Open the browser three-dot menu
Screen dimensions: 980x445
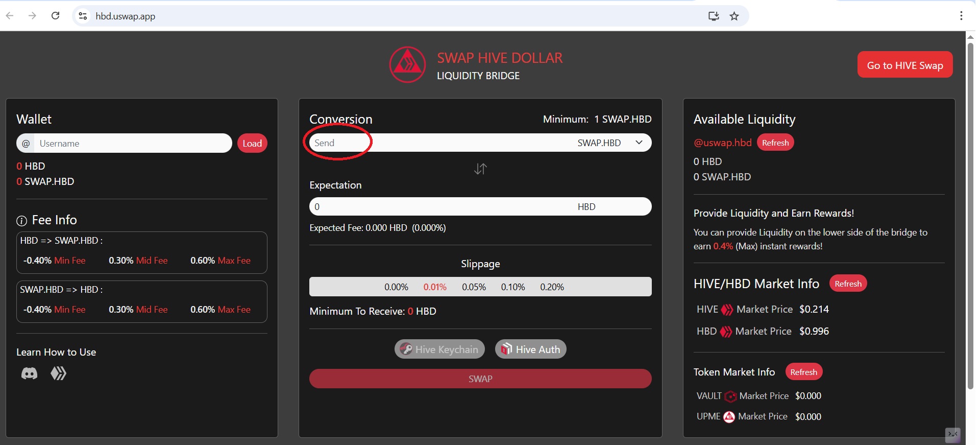coord(961,16)
